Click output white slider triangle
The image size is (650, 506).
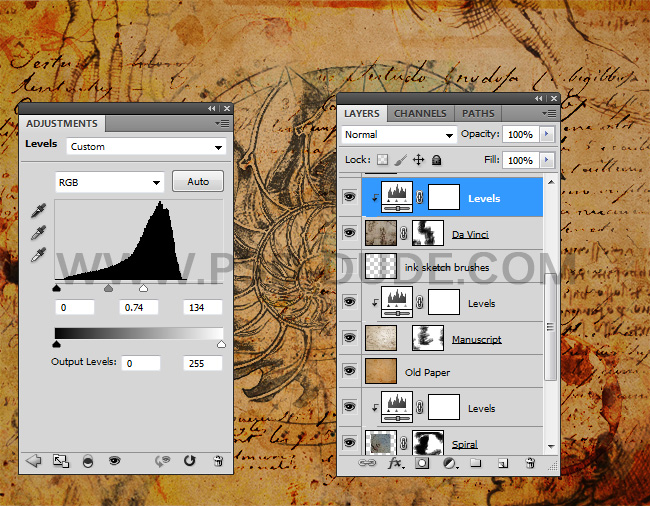tap(221, 344)
